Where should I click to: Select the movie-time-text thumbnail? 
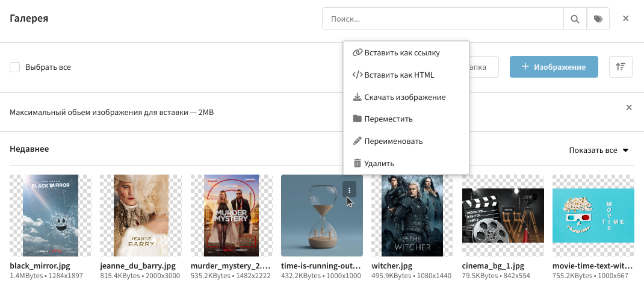pos(593,216)
